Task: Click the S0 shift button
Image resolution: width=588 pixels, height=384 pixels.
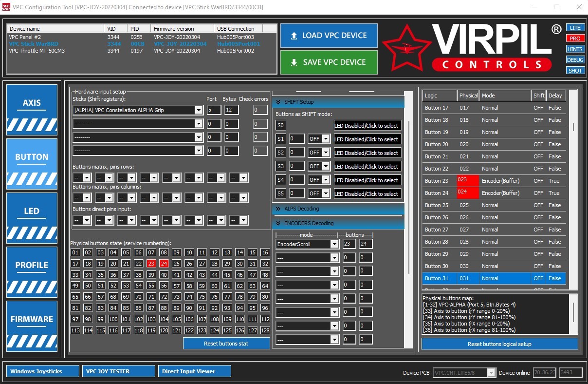Action: point(281,125)
